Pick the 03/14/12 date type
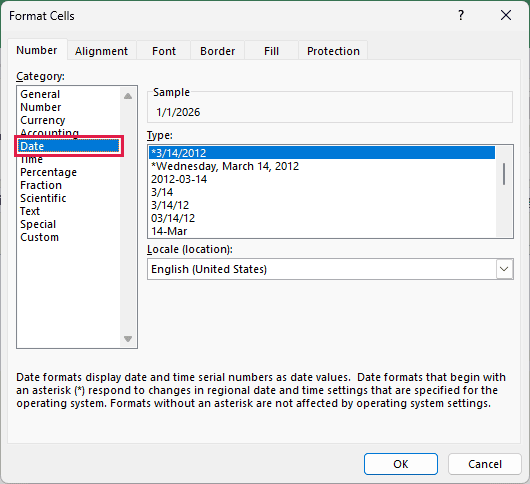 pos(322,218)
